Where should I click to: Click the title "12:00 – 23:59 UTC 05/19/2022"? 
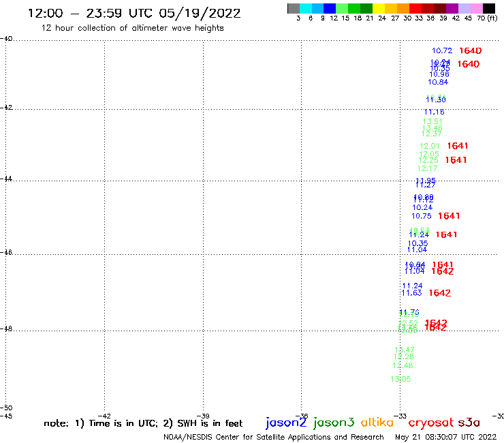click(134, 13)
